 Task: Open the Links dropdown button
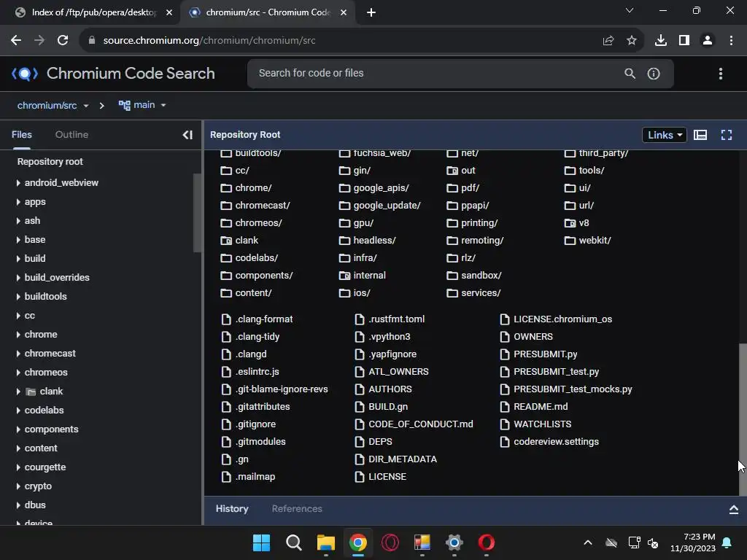(665, 135)
